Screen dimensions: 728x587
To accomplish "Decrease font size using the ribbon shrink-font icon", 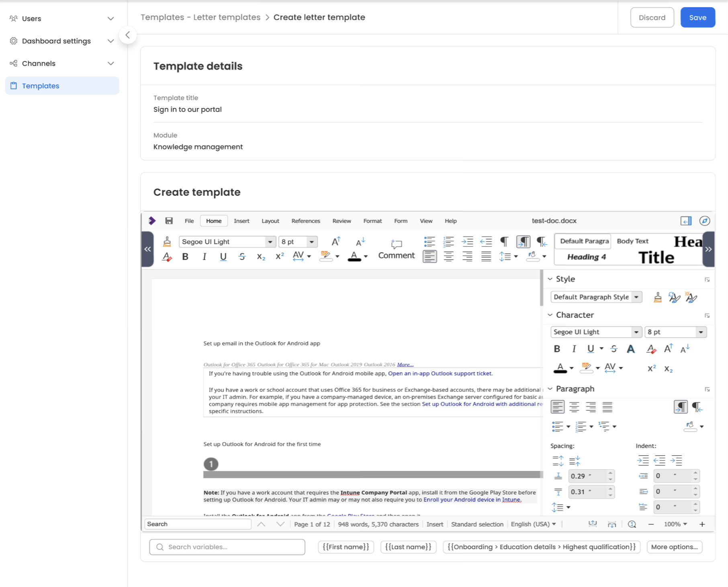I will coord(360,241).
